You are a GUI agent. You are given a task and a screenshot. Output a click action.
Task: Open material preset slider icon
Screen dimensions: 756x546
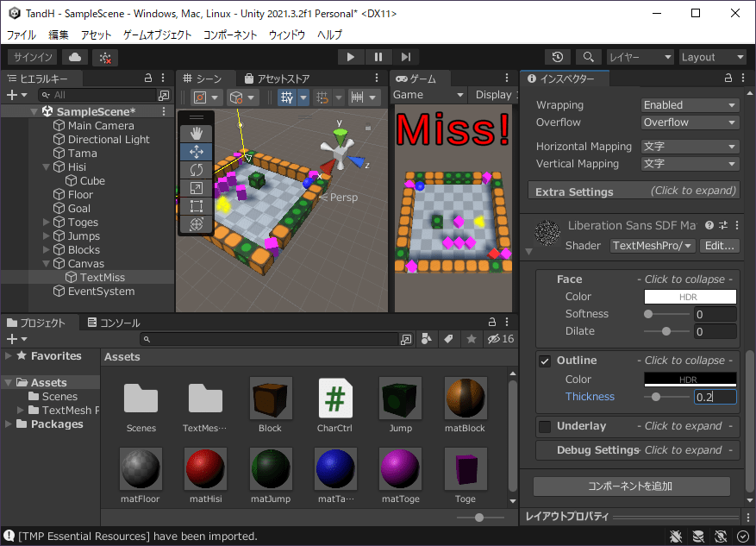click(723, 225)
